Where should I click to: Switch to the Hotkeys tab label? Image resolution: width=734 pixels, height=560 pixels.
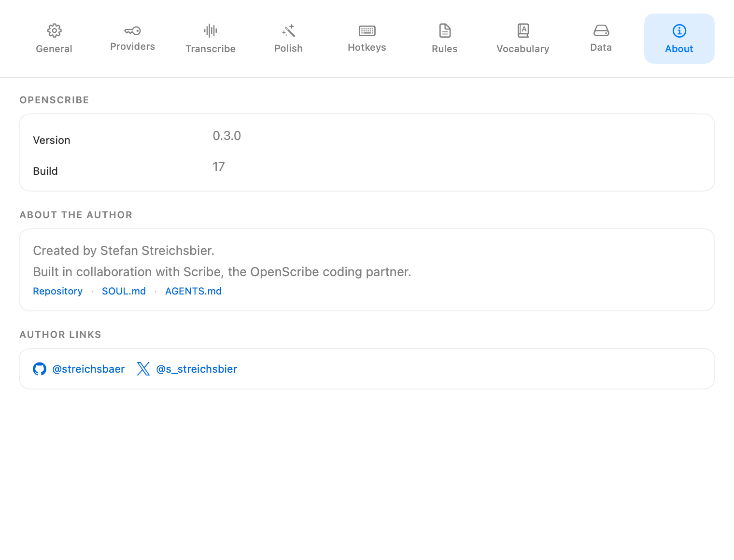point(367,47)
